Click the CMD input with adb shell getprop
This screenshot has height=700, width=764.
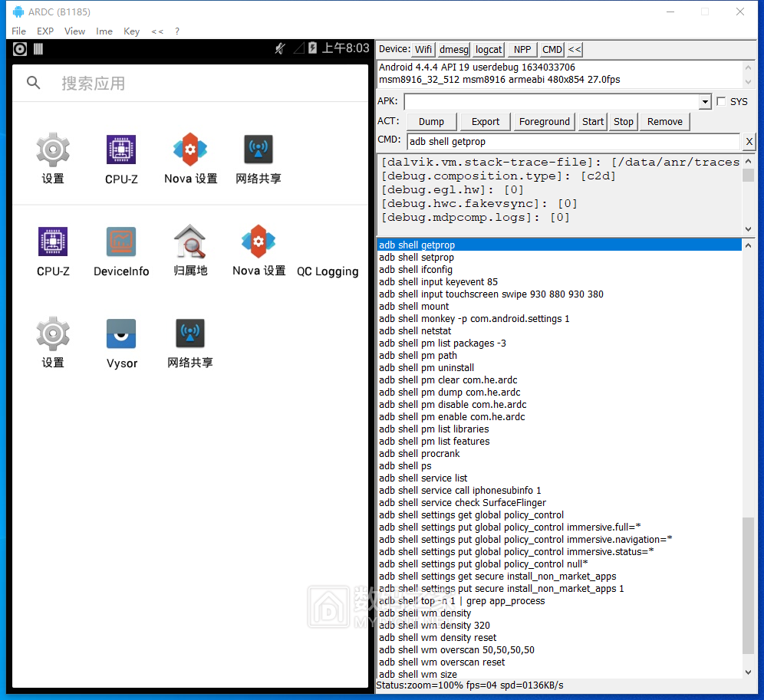(x=574, y=141)
